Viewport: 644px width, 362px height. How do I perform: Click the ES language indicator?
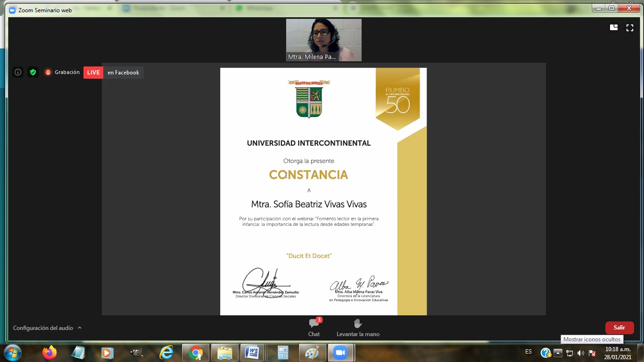coord(528,352)
